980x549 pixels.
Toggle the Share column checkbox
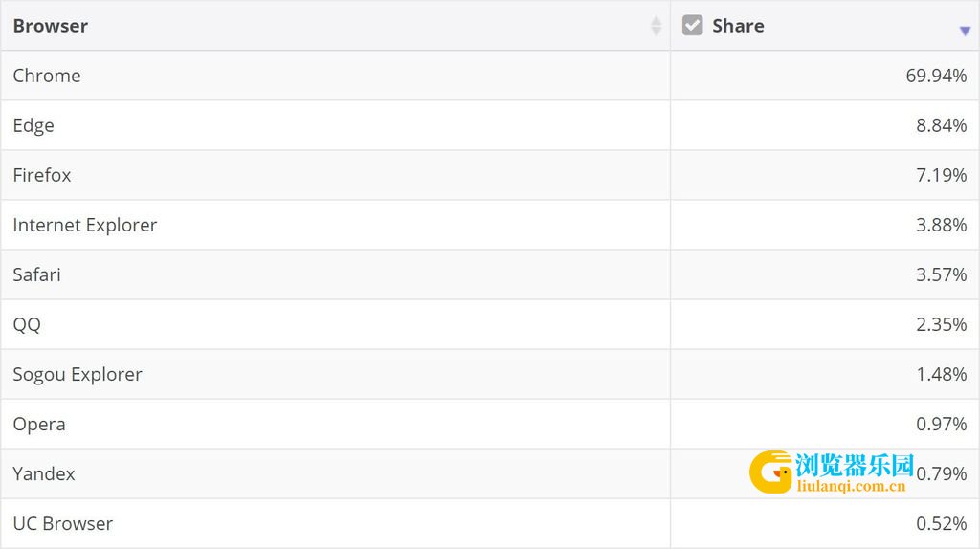[x=692, y=26]
